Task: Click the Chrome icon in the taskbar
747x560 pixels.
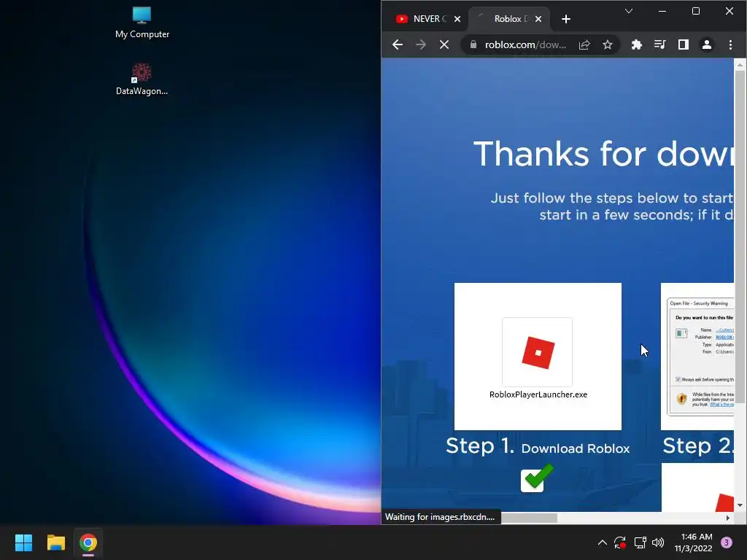Action: (88, 542)
